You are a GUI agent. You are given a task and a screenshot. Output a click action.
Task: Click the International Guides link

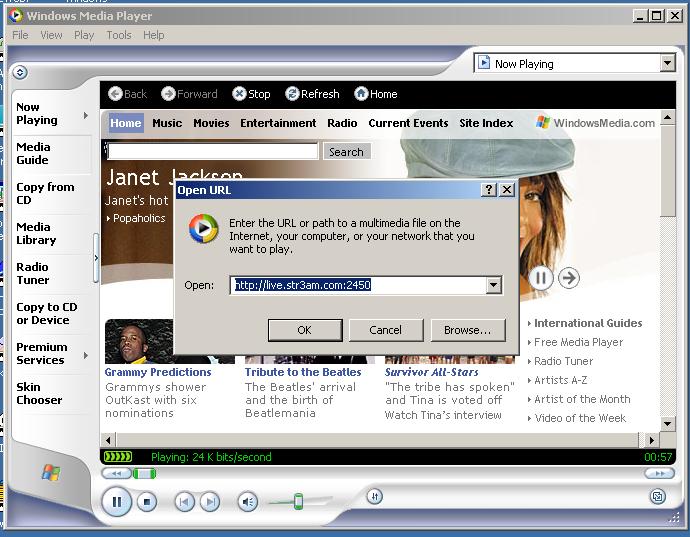click(588, 323)
